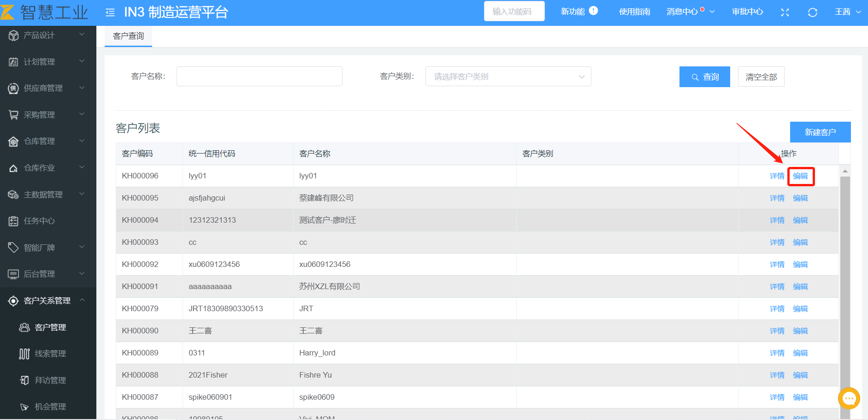Open 拜访管理 in the sidebar
868x420 pixels.
[50, 380]
